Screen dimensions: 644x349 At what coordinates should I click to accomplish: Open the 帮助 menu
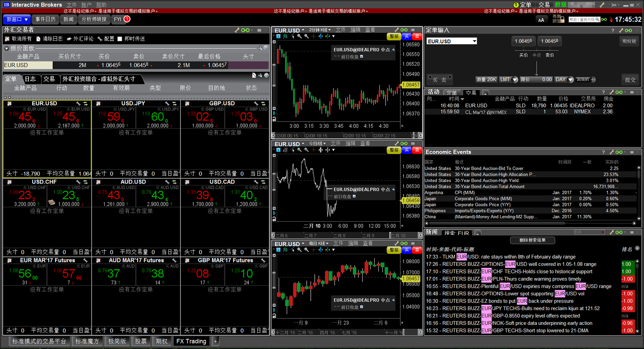[x=101, y=5]
